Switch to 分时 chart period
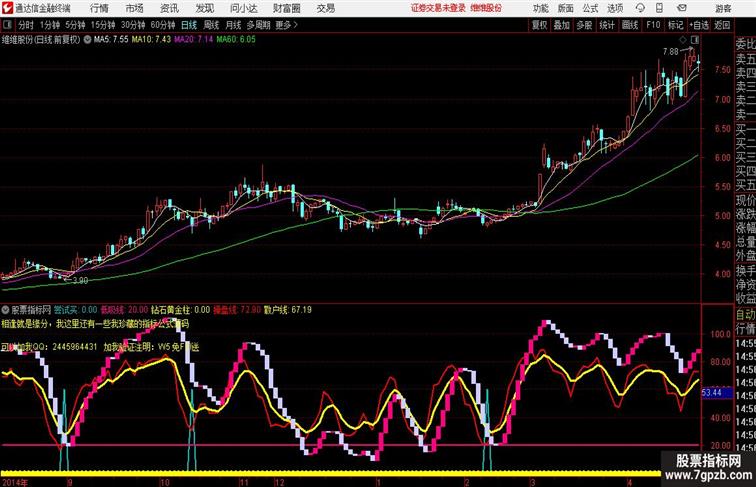The image size is (756, 487). tap(26, 25)
